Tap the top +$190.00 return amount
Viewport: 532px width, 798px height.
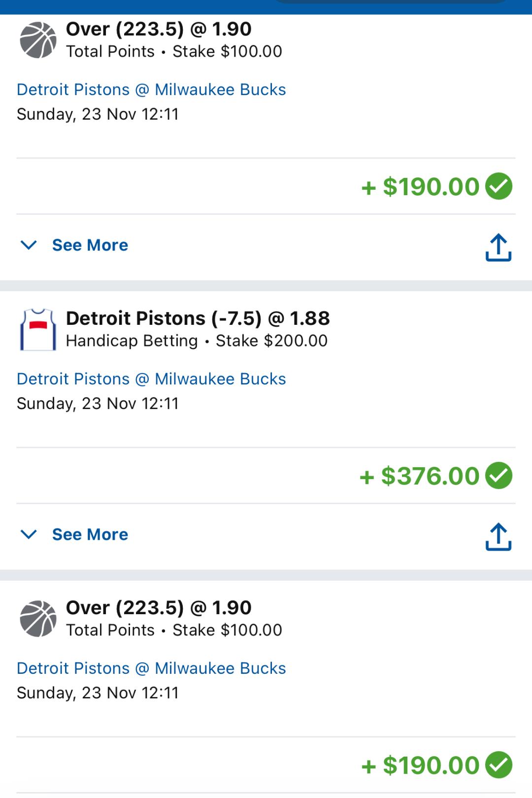[421, 187]
